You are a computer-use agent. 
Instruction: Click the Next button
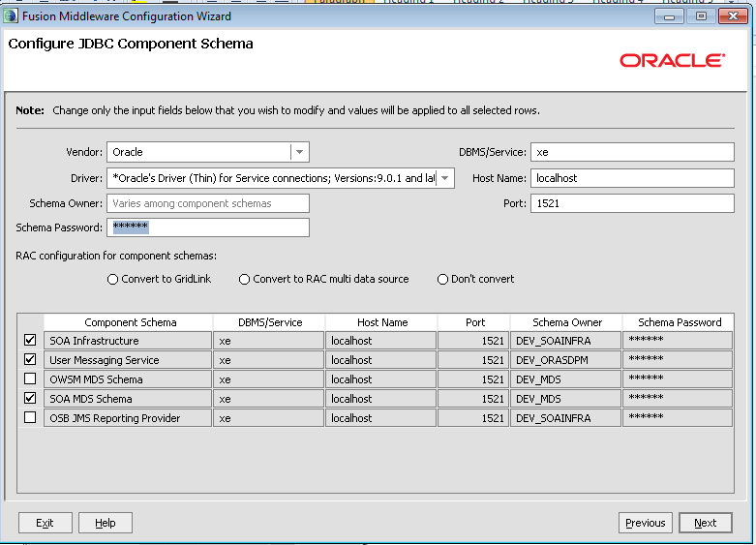pos(705,523)
